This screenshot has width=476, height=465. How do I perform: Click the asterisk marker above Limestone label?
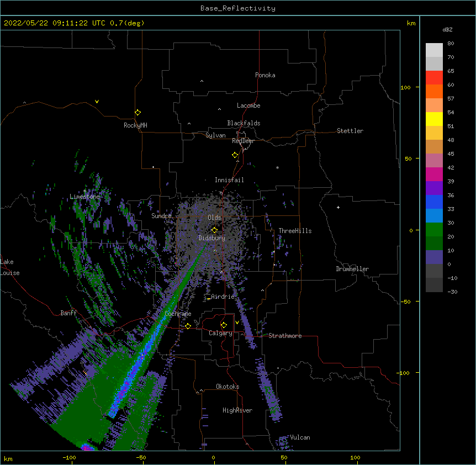coord(84,191)
